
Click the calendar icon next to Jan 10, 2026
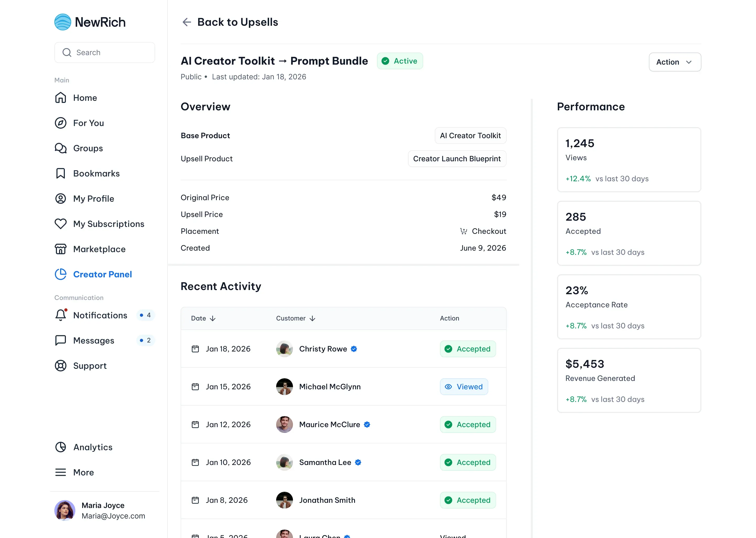(x=195, y=462)
